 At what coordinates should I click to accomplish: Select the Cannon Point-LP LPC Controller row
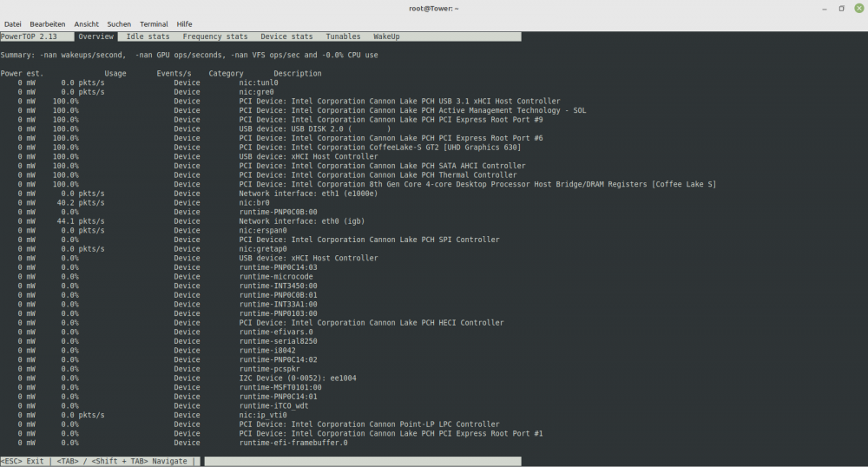pos(259,424)
